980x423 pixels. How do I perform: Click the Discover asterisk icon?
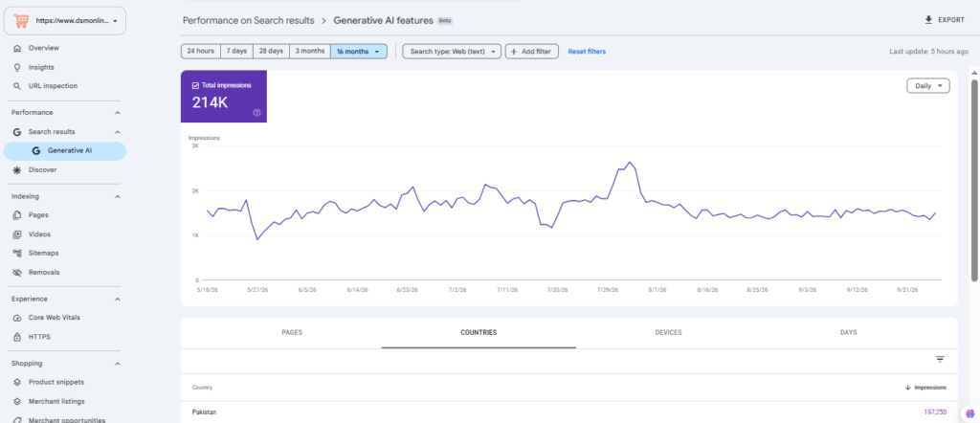[17, 170]
